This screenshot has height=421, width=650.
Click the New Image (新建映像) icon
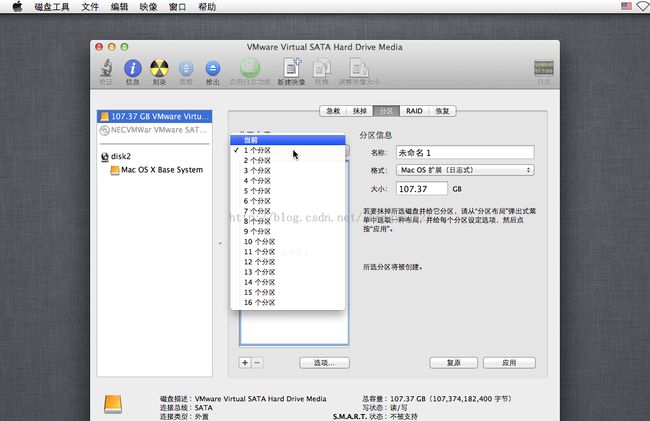[x=291, y=68]
